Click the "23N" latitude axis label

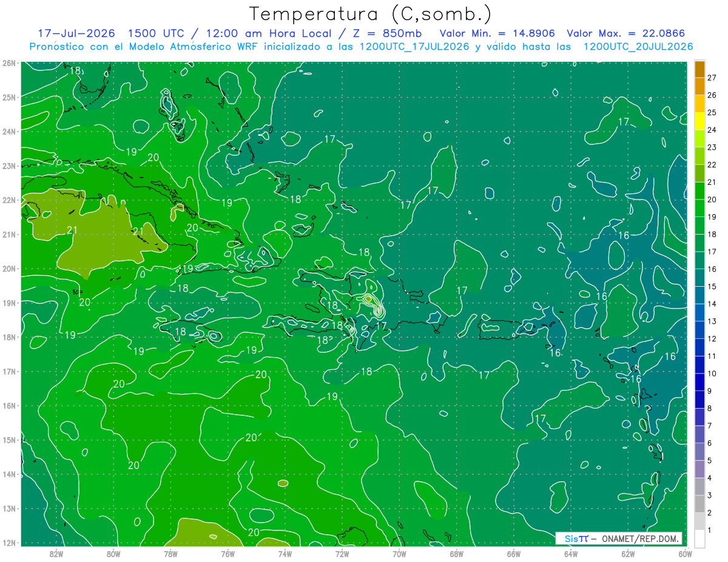(x=8, y=166)
